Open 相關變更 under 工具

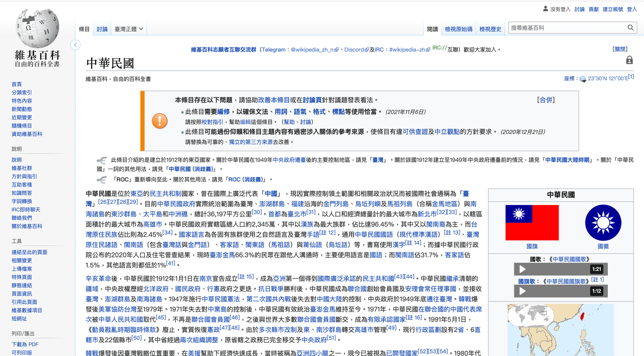pos(22,261)
